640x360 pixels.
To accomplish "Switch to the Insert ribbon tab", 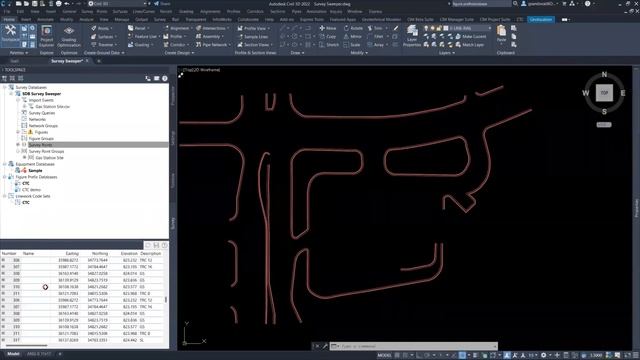I will tap(26, 19).
